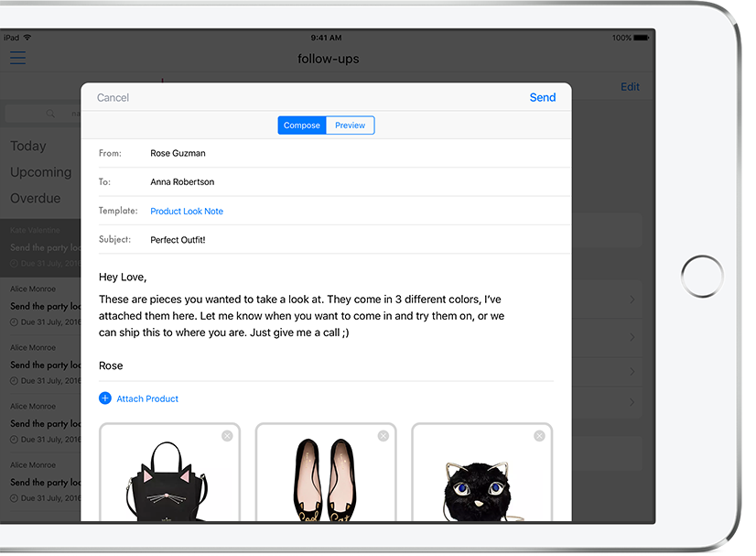Switch to the Compose tab
Screen dimensions: 756x556
point(302,125)
